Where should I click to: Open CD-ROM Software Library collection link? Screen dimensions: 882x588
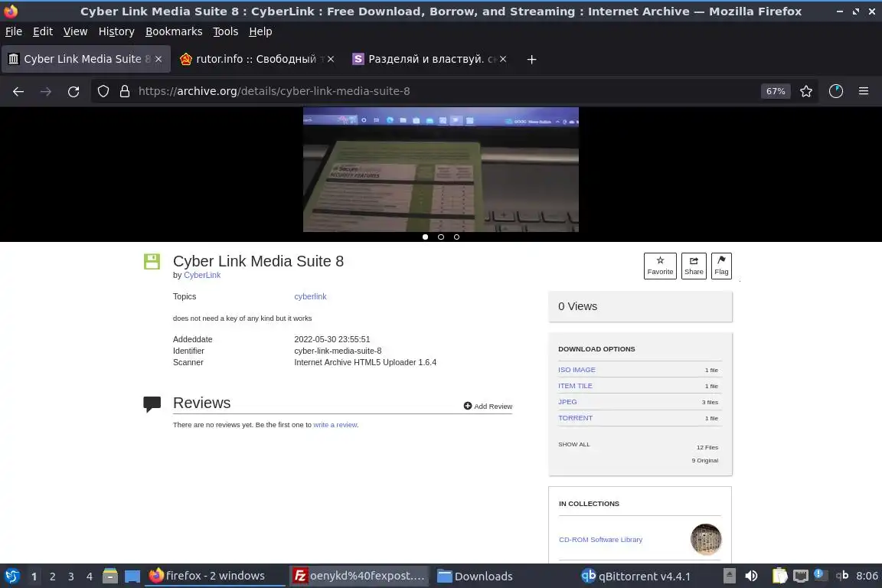click(600, 540)
